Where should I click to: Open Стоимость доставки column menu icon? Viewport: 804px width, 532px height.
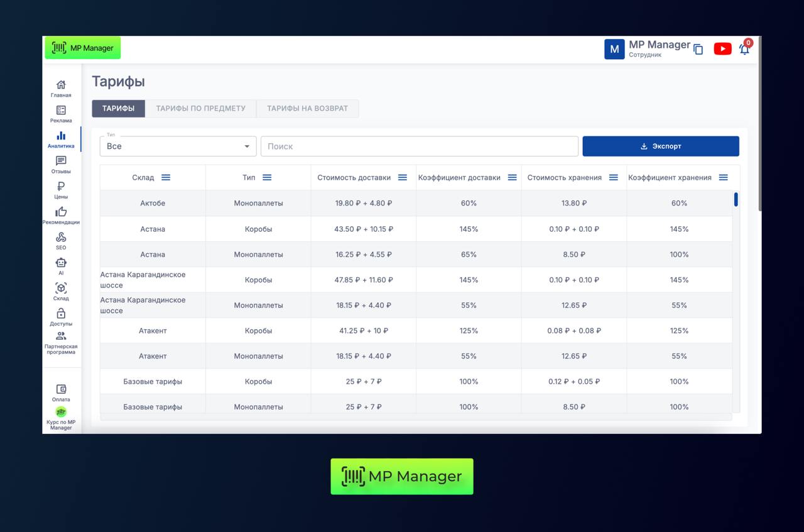click(403, 178)
